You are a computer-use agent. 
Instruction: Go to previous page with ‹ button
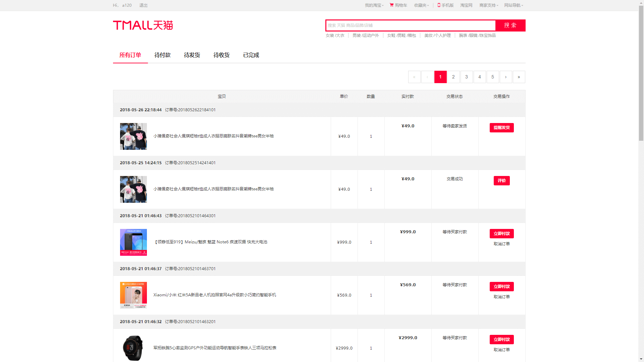pos(427,77)
